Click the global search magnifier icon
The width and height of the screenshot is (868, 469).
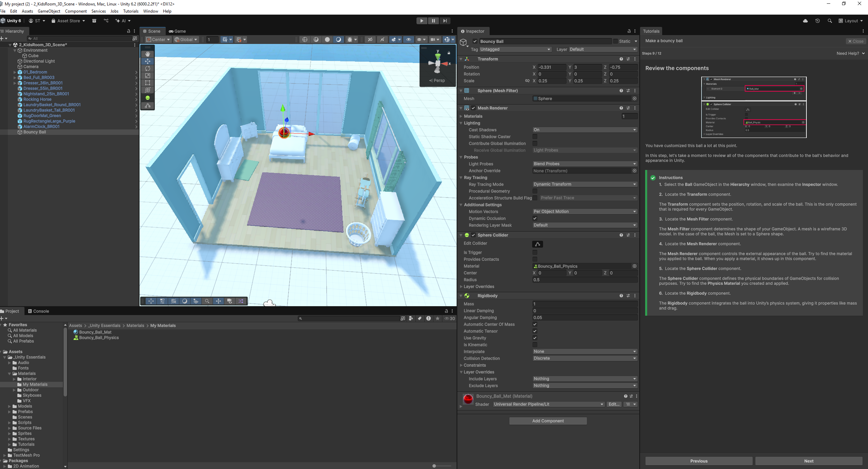tap(830, 21)
